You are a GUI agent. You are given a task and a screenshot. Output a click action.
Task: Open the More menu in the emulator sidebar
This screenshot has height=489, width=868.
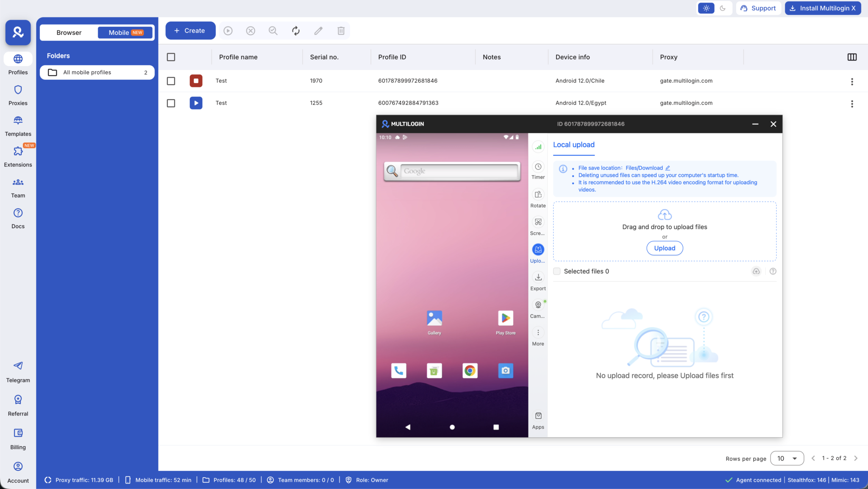537,333
